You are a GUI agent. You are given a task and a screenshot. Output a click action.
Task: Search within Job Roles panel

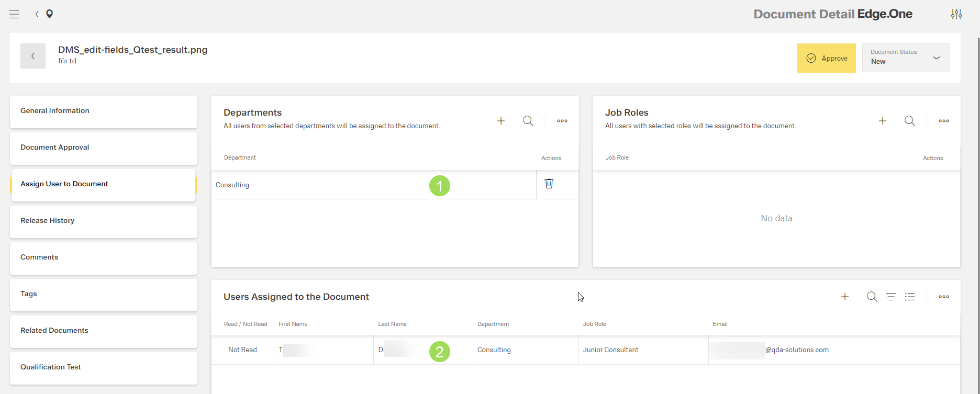coord(910,121)
